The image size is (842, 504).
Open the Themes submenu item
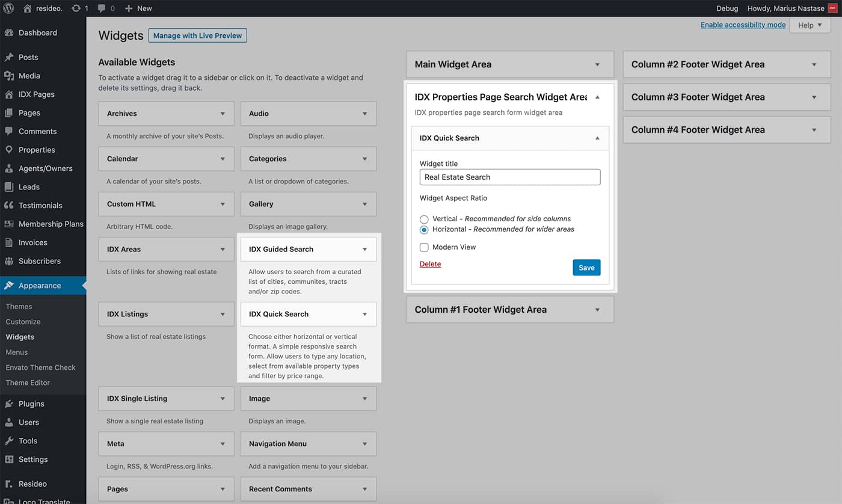tap(19, 306)
